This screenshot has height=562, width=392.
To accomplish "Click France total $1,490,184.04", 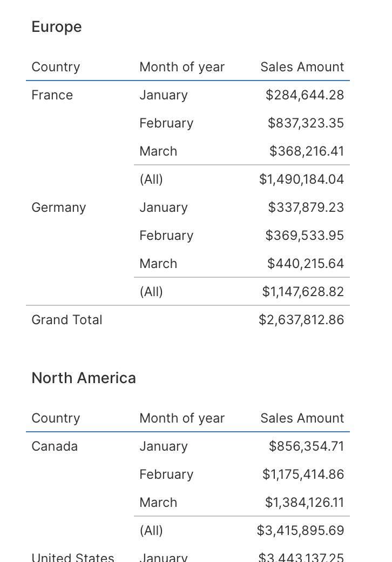I will coord(301,179).
